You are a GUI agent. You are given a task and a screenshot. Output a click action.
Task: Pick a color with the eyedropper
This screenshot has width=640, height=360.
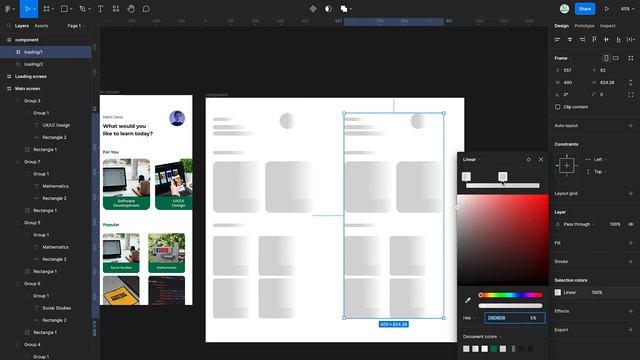click(468, 300)
